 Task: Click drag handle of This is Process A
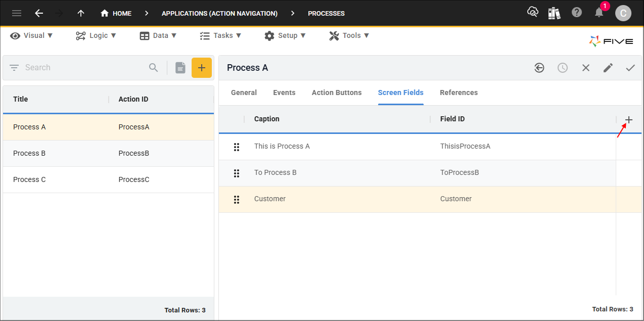point(236,147)
